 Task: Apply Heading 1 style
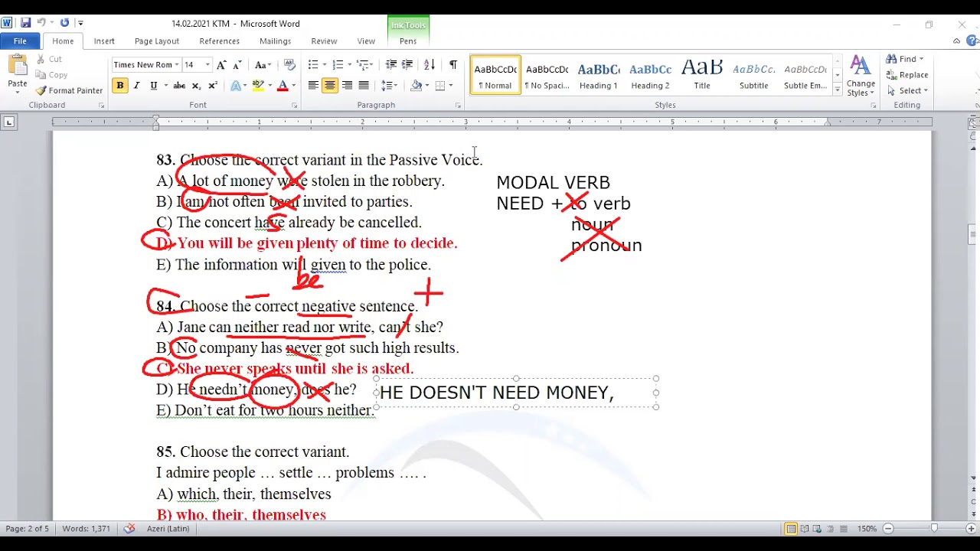tap(598, 75)
